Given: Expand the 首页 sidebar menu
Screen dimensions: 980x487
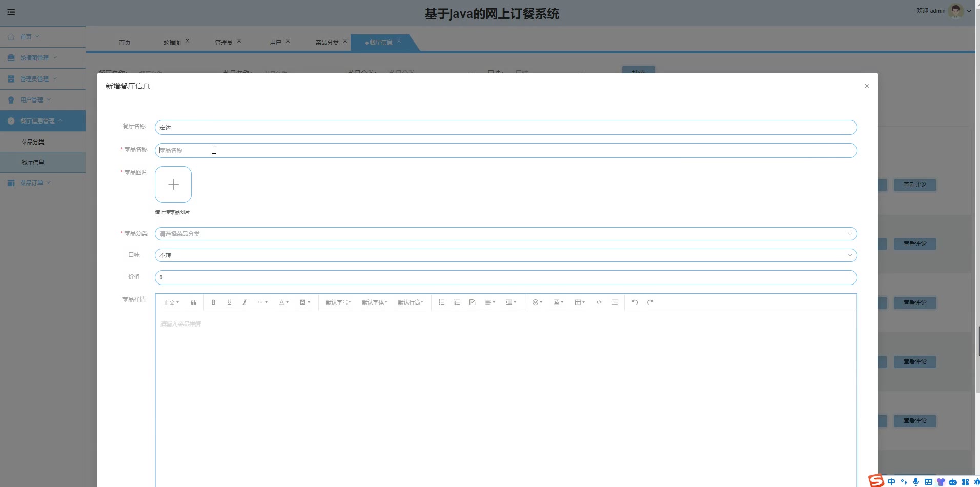Looking at the screenshot, I should pyautogui.click(x=43, y=37).
